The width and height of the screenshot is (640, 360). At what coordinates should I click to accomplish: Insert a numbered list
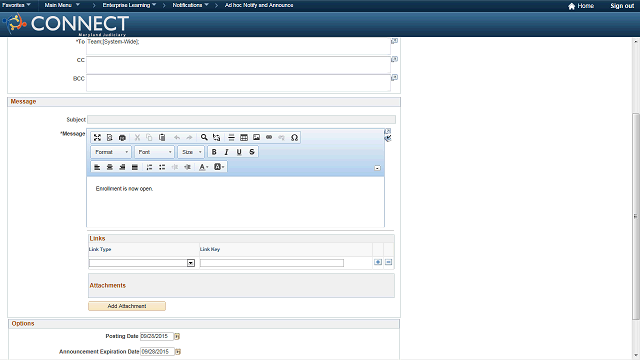[149, 167]
